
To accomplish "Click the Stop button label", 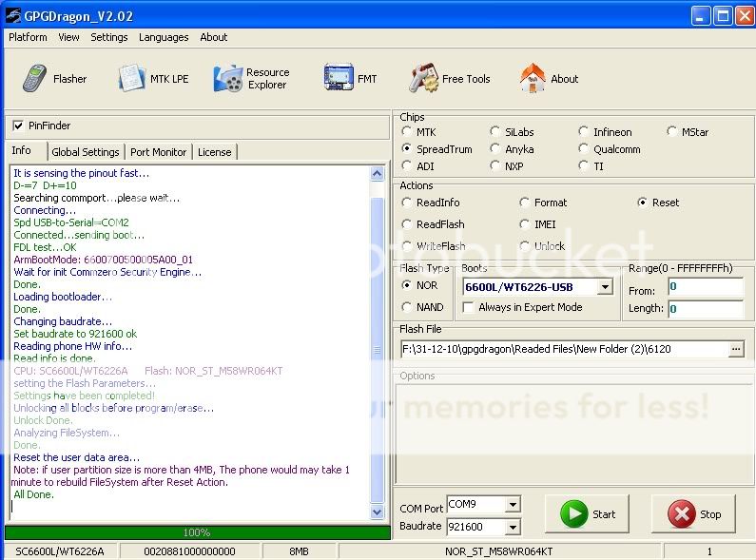I will 710,514.
